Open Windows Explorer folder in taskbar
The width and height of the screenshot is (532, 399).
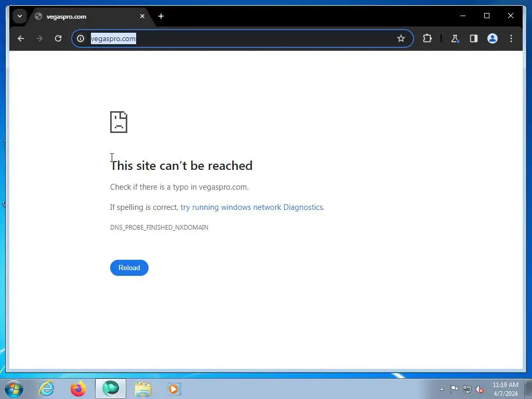click(143, 389)
